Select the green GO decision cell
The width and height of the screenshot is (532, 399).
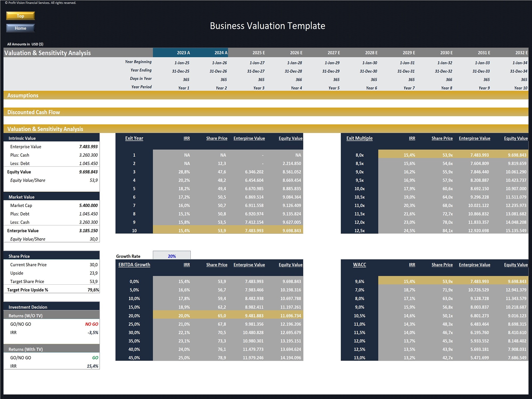click(x=95, y=358)
